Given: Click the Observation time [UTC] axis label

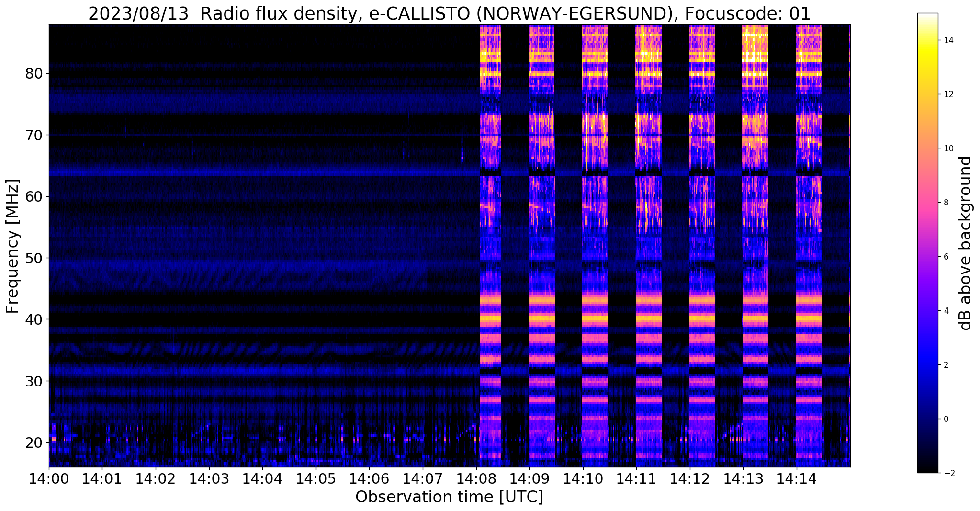Looking at the screenshot, I should pos(449,497).
